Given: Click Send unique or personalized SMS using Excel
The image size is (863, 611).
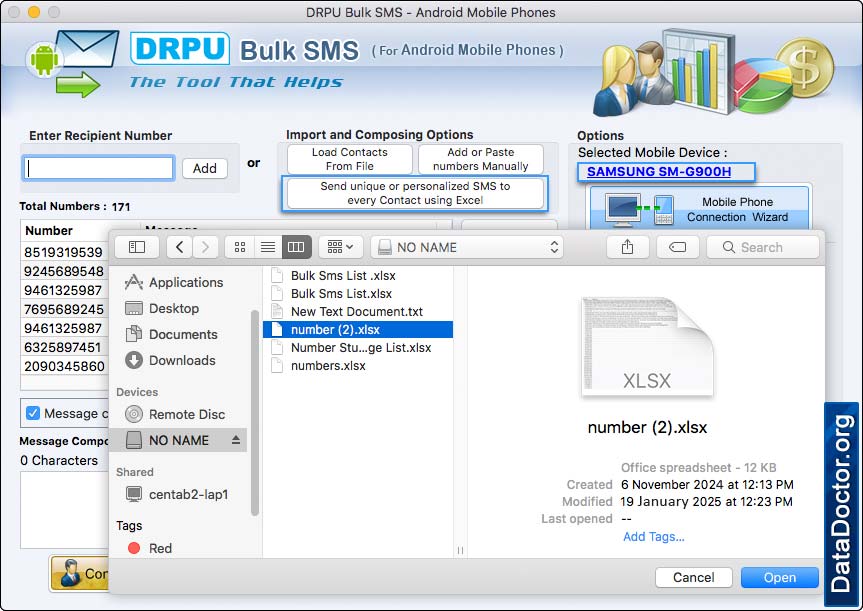Looking at the screenshot, I should click(416, 193).
